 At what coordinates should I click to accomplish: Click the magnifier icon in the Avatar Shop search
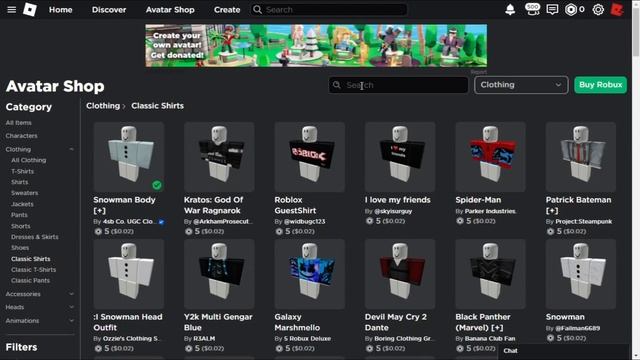coord(337,85)
